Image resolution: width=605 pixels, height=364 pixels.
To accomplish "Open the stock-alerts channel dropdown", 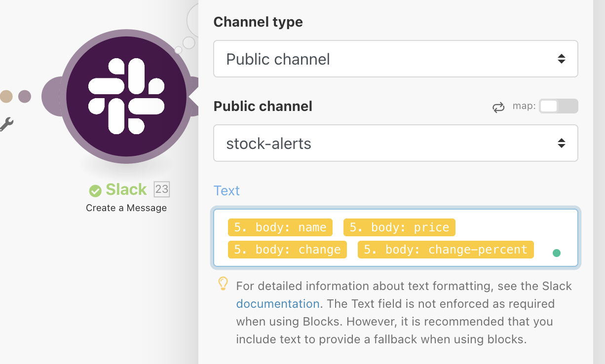I will tap(395, 143).
